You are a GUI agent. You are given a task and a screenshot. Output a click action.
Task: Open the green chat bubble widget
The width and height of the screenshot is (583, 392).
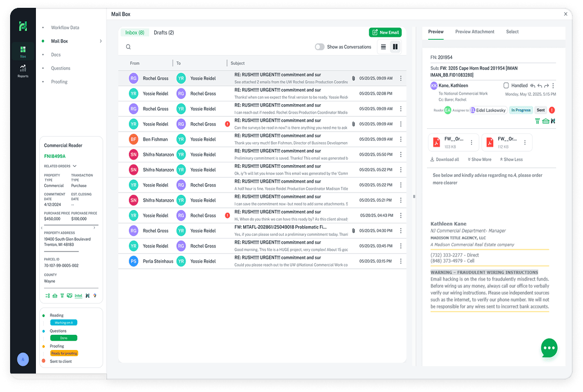[549, 348]
